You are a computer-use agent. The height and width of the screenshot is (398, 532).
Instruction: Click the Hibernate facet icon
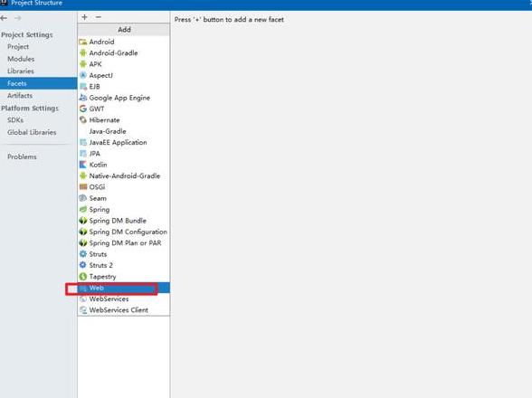83,119
